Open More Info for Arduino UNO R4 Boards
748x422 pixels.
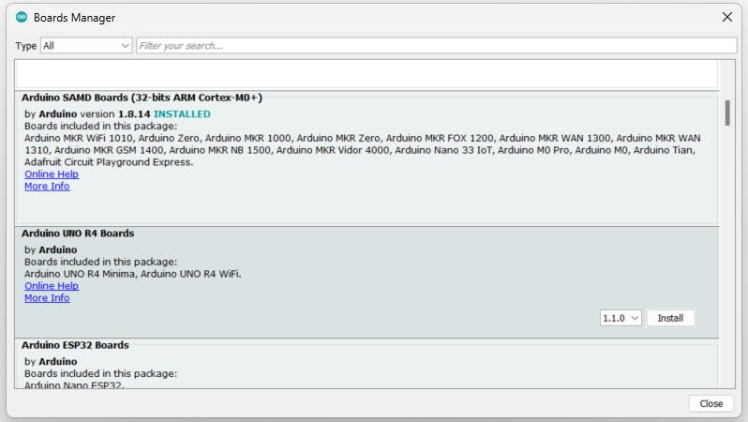pyautogui.click(x=47, y=298)
